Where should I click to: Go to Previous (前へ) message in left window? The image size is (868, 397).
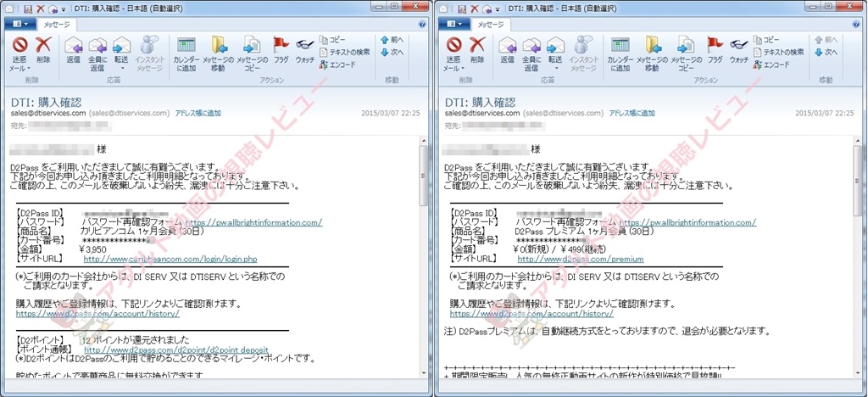pyautogui.click(x=392, y=40)
